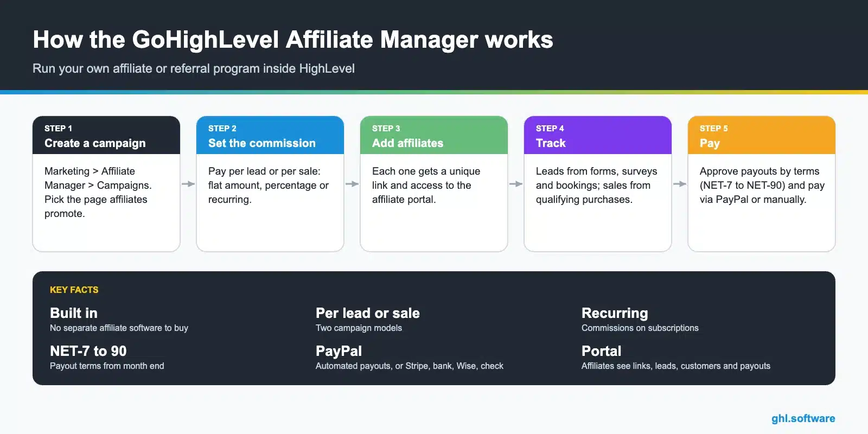Click "No separate affiliate software to buy"
This screenshot has height=434, width=868.
point(119,328)
